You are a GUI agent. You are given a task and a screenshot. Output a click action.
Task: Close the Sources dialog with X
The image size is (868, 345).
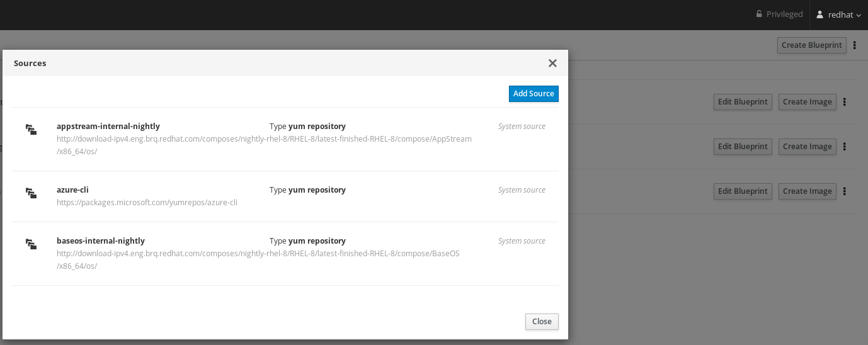pyautogui.click(x=552, y=63)
